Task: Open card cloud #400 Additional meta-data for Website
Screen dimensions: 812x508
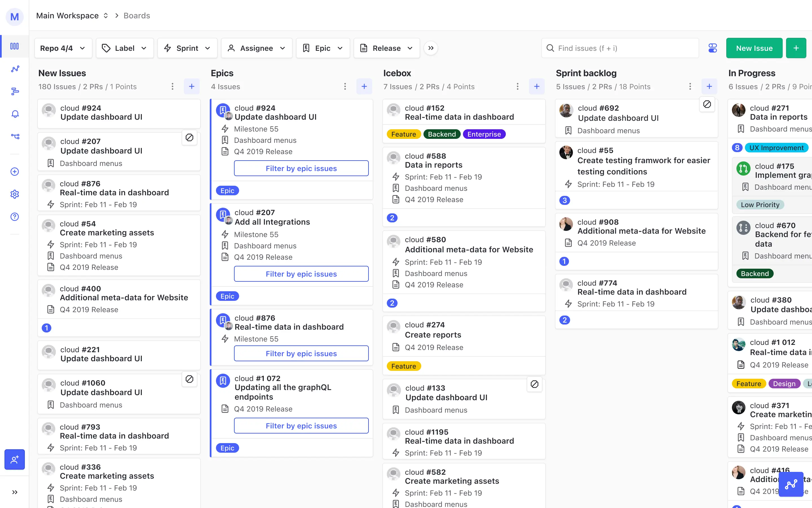Action: 119,308
